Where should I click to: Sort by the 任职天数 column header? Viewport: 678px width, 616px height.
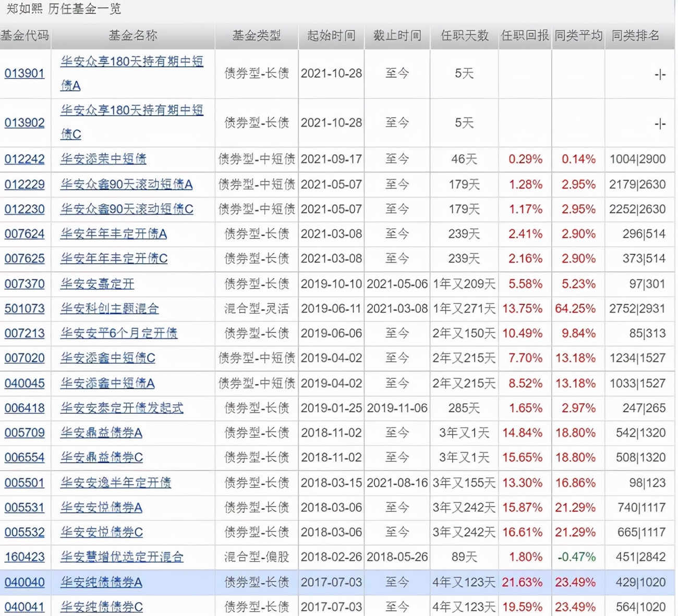(x=463, y=36)
